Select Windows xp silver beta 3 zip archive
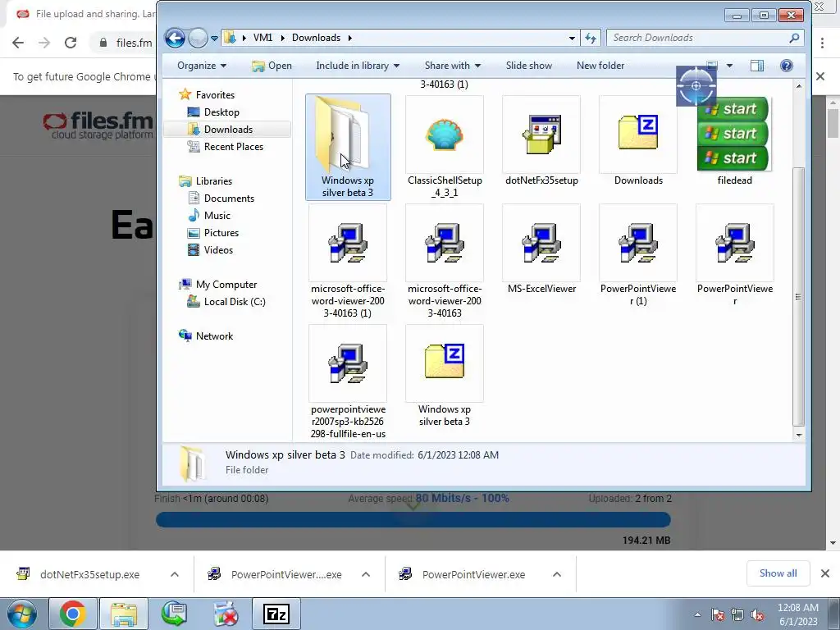This screenshot has width=840, height=630. 445,376
